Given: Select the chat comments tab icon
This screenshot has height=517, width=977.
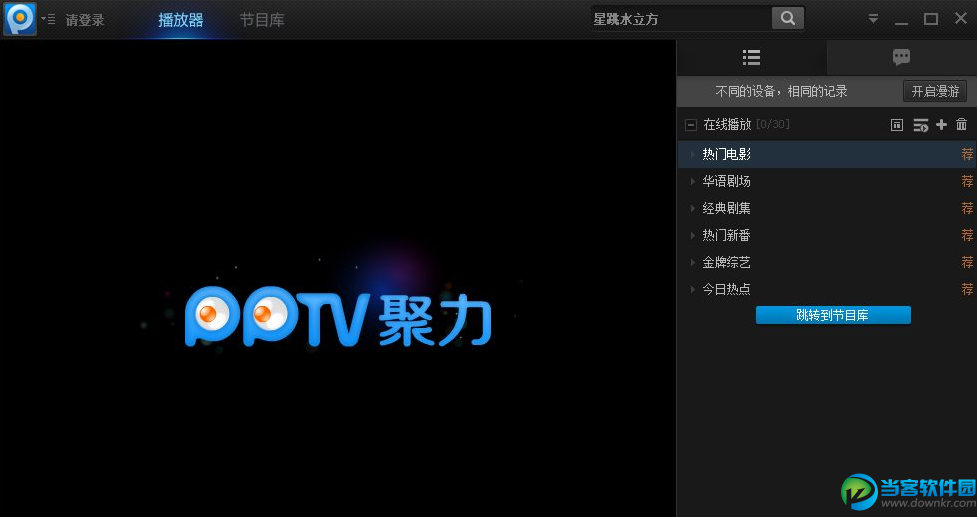Looking at the screenshot, I should click(902, 58).
